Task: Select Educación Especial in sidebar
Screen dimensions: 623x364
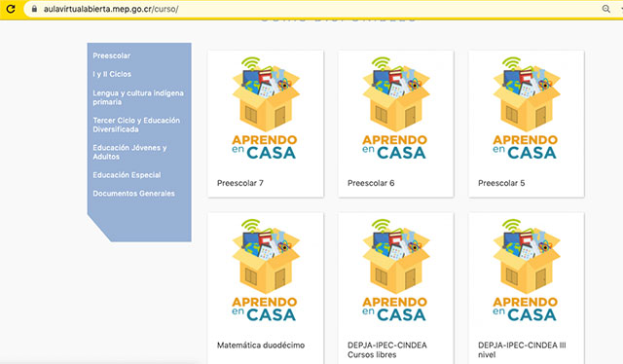Action: (x=127, y=175)
